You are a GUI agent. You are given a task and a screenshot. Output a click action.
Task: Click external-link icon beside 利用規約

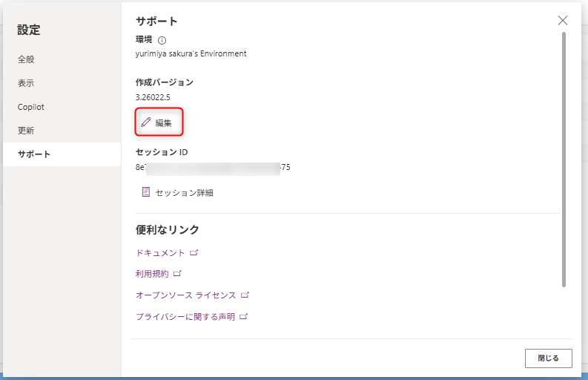177,274
